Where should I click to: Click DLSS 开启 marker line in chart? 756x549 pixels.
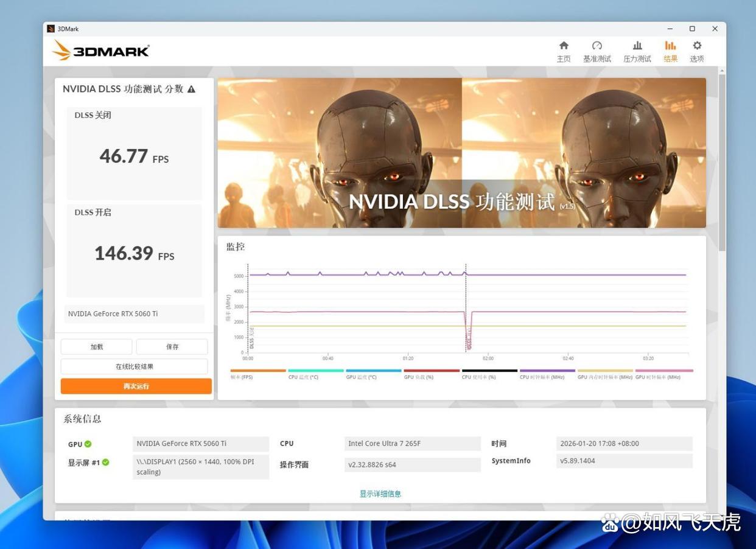click(466, 308)
